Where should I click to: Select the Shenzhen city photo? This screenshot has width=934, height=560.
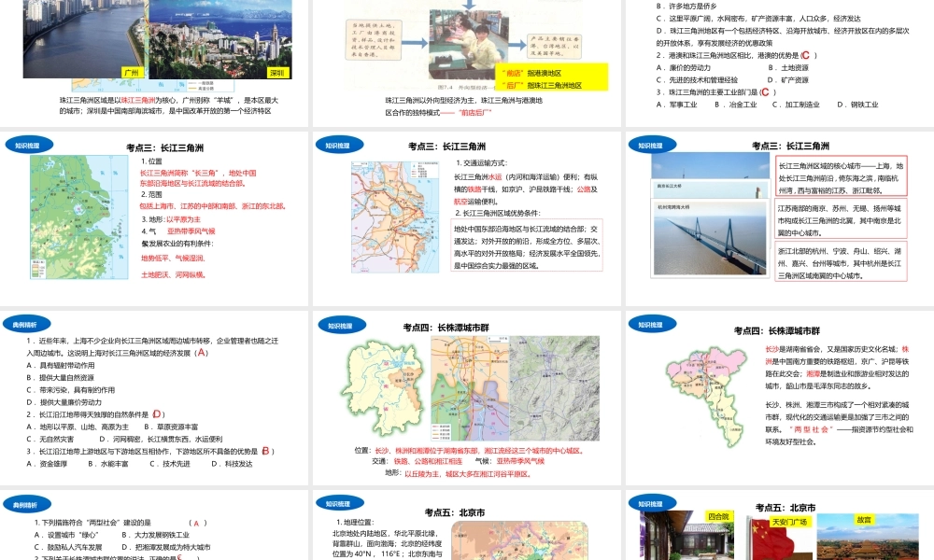pos(220,38)
